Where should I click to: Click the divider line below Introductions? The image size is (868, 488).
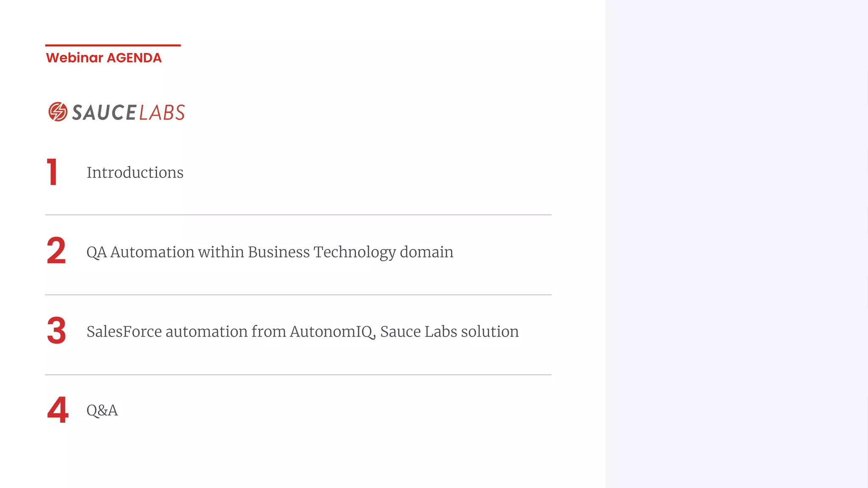(298, 215)
